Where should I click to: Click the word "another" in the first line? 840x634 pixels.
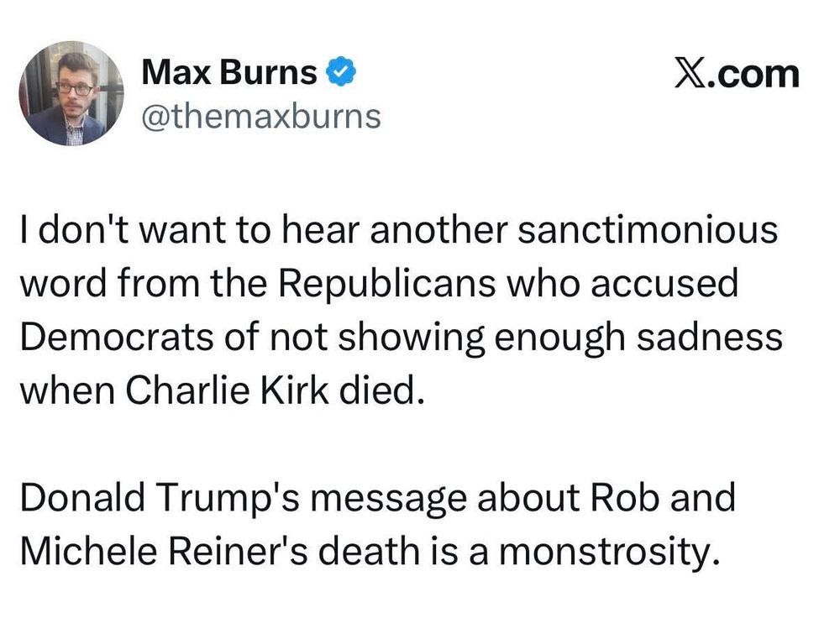(438, 230)
